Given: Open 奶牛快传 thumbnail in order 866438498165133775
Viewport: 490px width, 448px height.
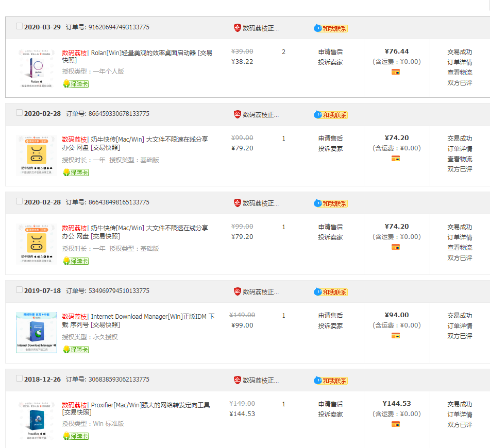Looking at the screenshot, I should click(37, 244).
